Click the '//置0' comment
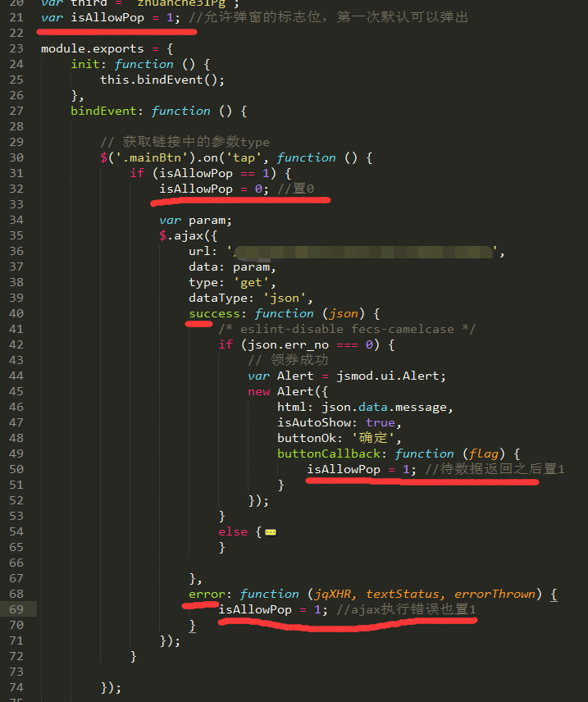The height and width of the screenshot is (702, 588). 295,189
